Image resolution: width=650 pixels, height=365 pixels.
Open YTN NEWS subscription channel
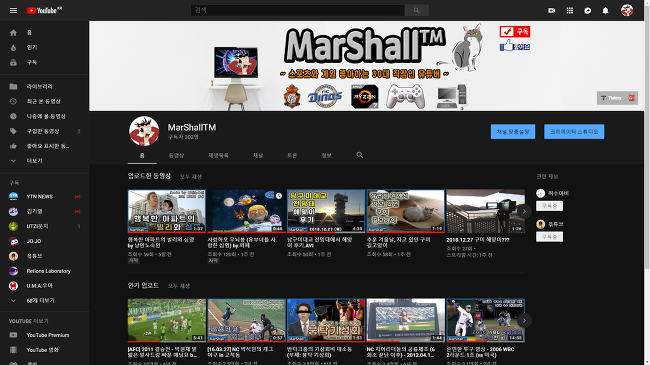[44, 196]
